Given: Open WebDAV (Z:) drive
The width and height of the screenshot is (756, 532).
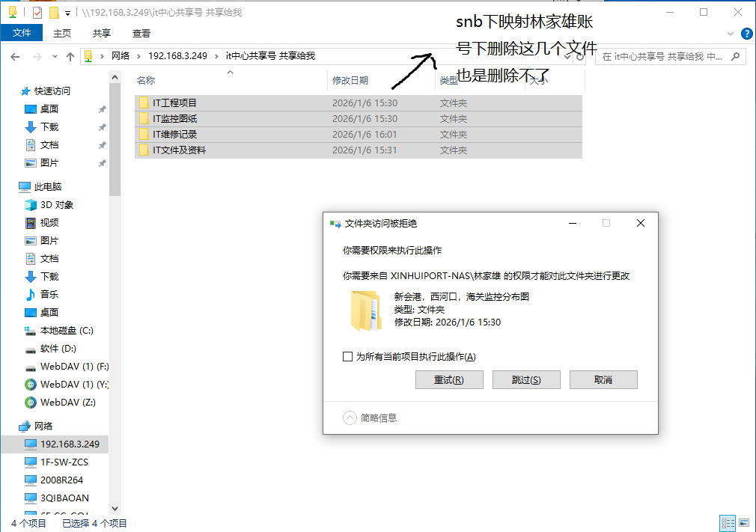Looking at the screenshot, I should tap(67, 403).
